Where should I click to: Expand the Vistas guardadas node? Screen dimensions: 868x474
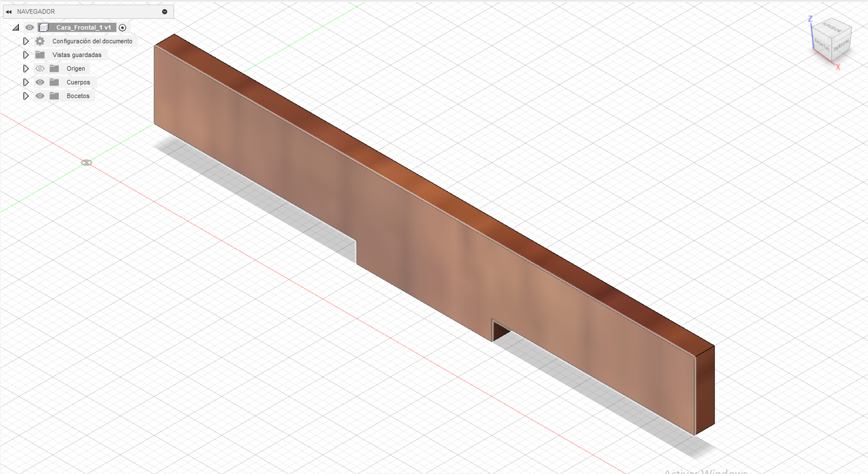tap(26, 55)
